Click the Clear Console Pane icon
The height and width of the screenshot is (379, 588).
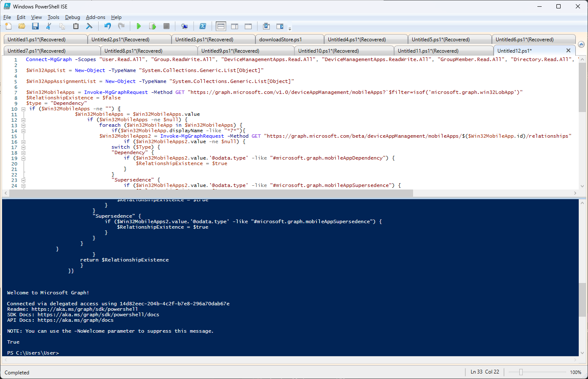pos(89,26)
